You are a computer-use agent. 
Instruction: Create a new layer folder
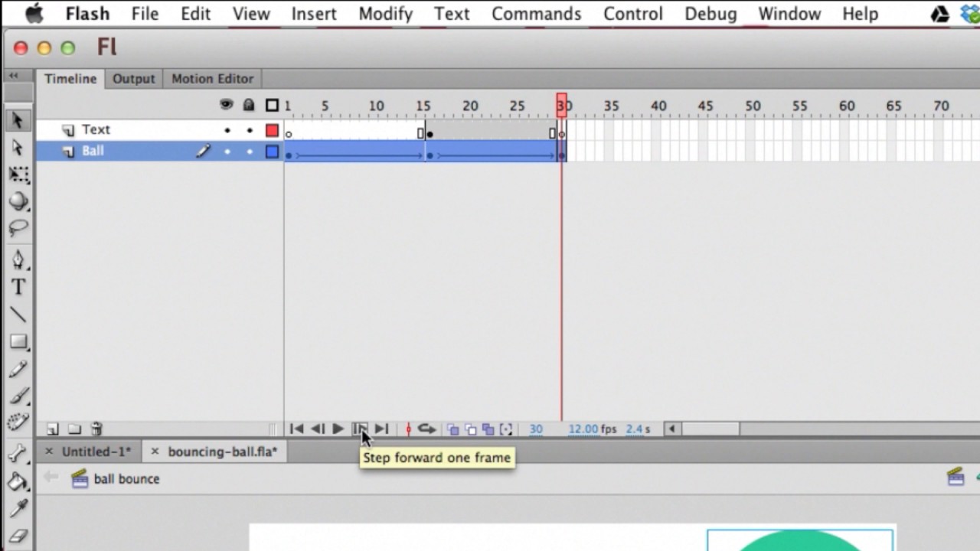[x=74, y=429]
